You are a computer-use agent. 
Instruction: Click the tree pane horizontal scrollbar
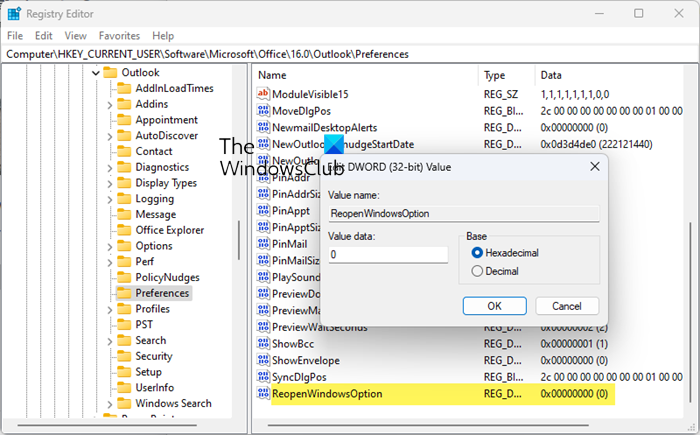pos(106,425)
